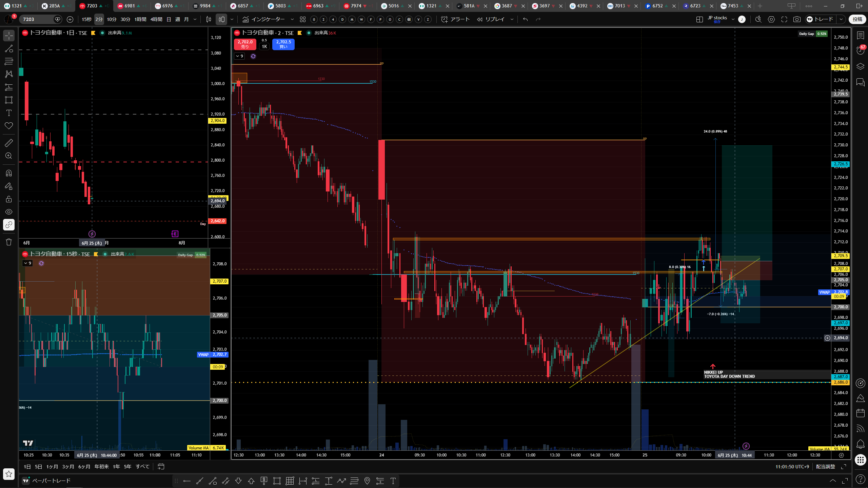Open the alerts bell panel
Screen dimensions: 868x488
[x=860, y=444]
